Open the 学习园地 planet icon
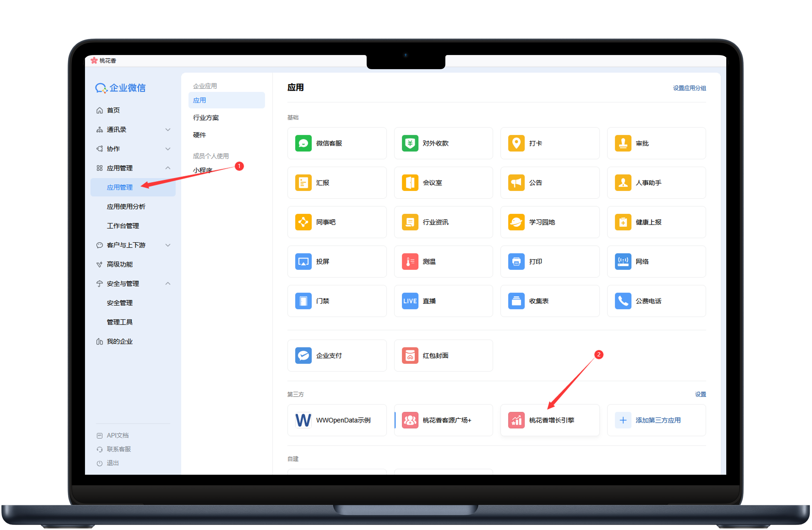This screenshot has height=530, width=812. tap(516, 222)
